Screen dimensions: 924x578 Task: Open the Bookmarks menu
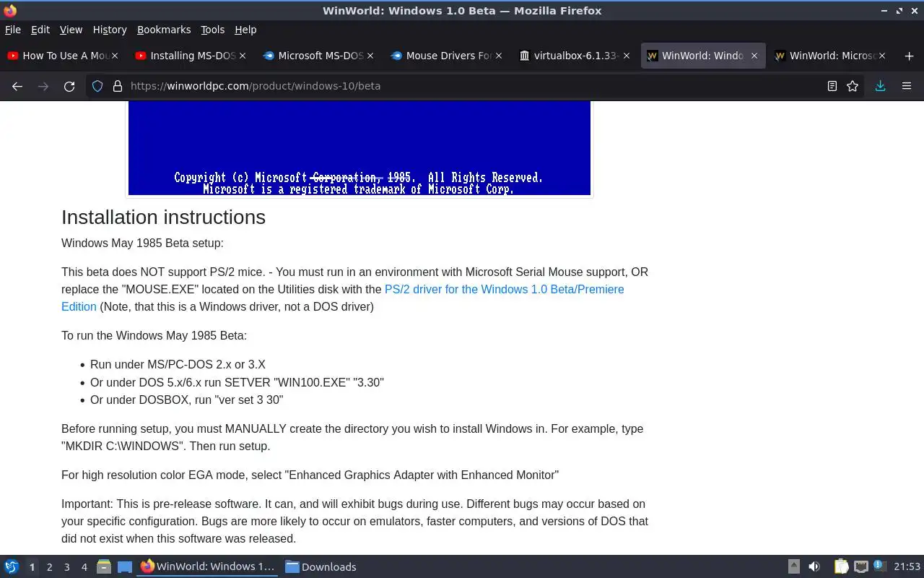[x=164, y=30]
